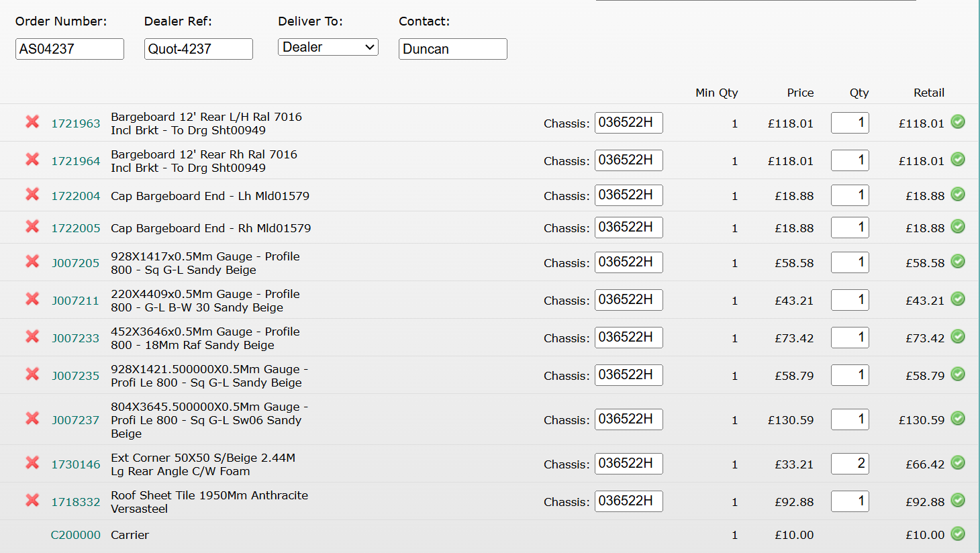Image resolution: width=980 pixels, height=553 pixels.
Task: Focus the Contact field containing Duncan
Action: (452, 49)
